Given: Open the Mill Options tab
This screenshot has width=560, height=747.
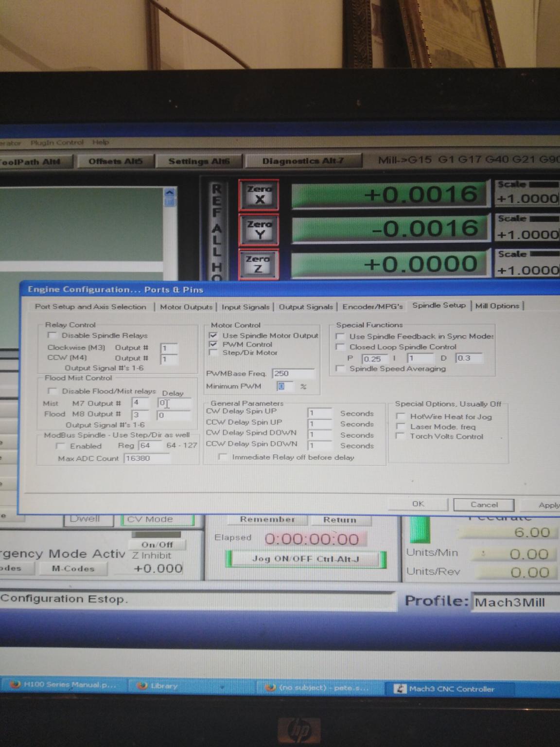Looking at the screenshot, I should (497, 306).
